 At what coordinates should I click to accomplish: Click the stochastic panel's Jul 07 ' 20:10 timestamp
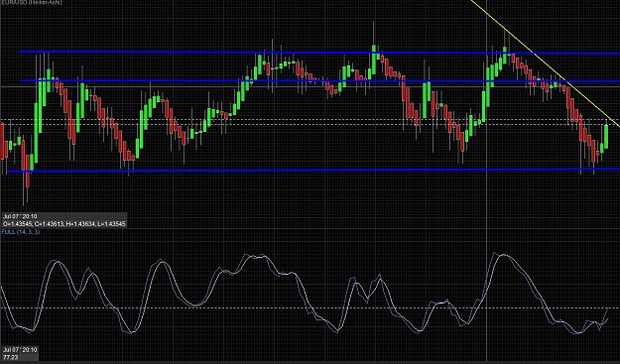20,350
